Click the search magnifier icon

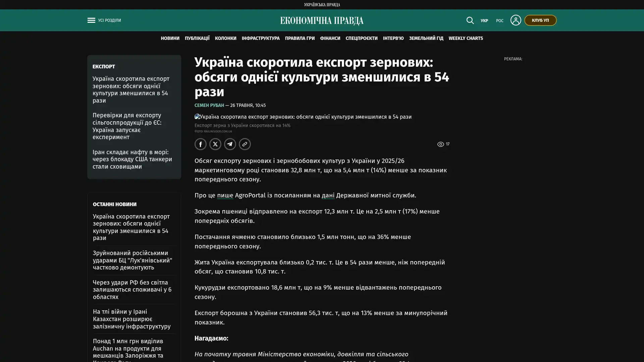pyautogui.click(x=470, y=20)
